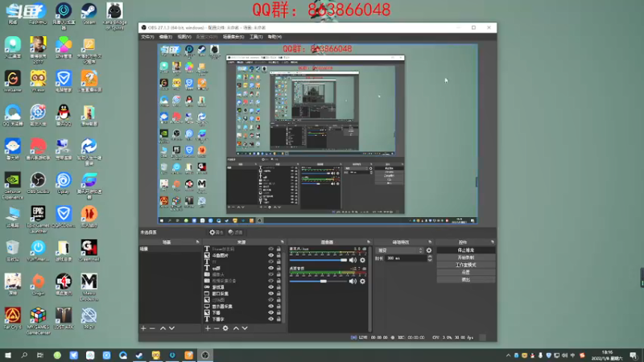The height and width of the screenshot is (362, 644).
Task: Select the GeForce Experience desktop icon
Action: click(x=12, y=186)
